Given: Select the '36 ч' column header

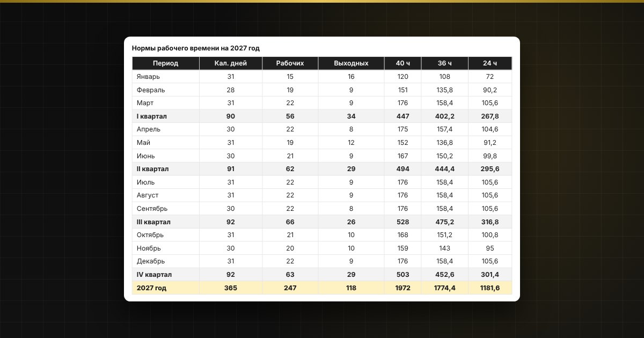Looking at the screenshot, I should coord(445,63).
